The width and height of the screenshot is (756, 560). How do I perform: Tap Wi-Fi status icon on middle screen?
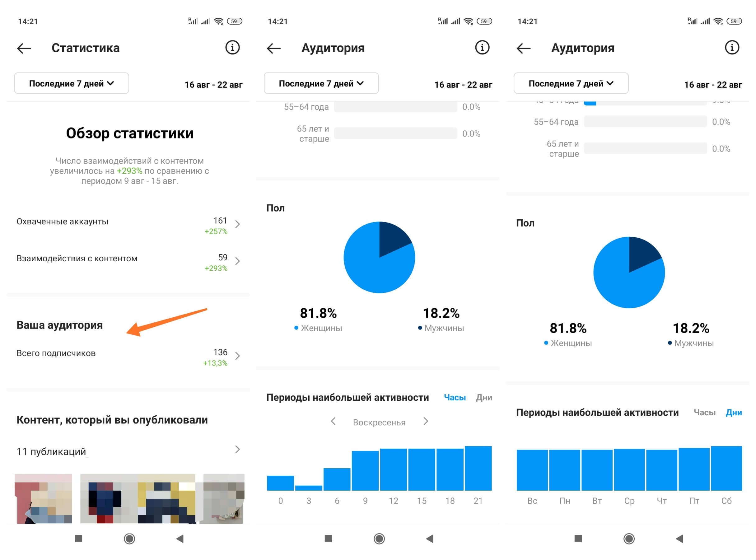tap(469, 21)
